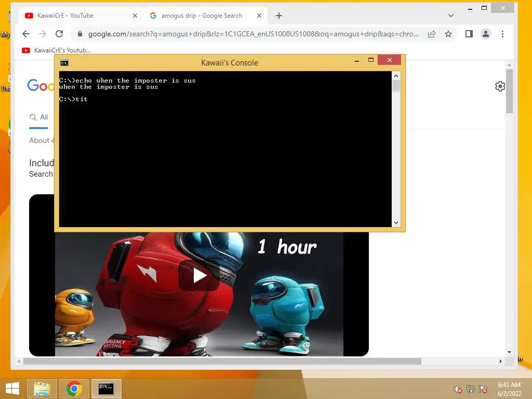Click the Google logo
The width and height of the screenshot is (532, 399).
41,85
